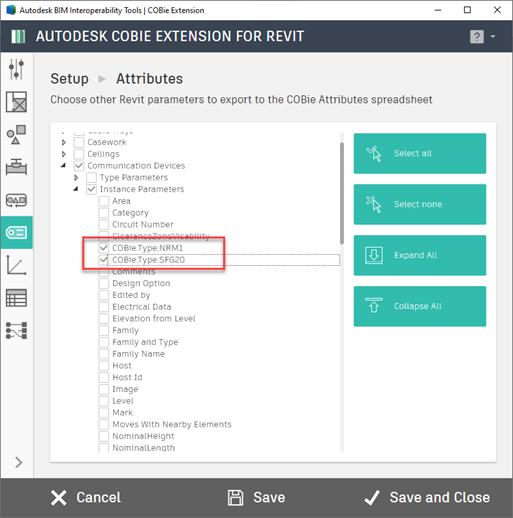Check the Type Parameters checkbox
Image resolution: width=513 pixels, height=518 pixels.
91,177
